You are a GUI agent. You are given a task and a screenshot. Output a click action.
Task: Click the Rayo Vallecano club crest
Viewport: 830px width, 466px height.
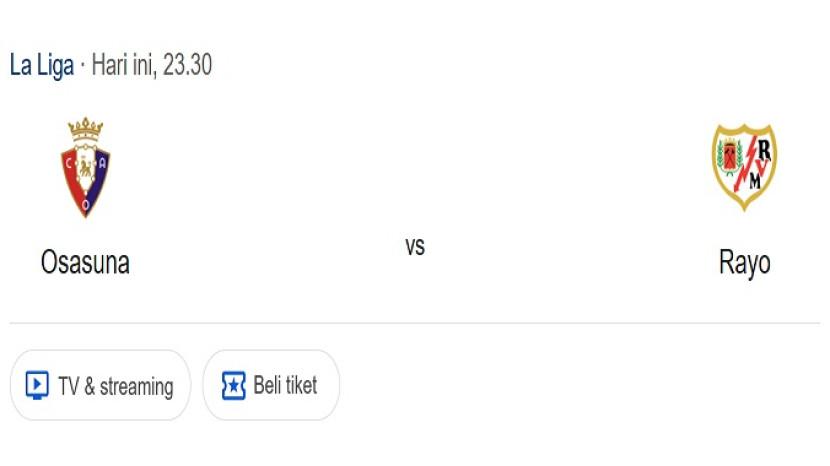[744, 166]
